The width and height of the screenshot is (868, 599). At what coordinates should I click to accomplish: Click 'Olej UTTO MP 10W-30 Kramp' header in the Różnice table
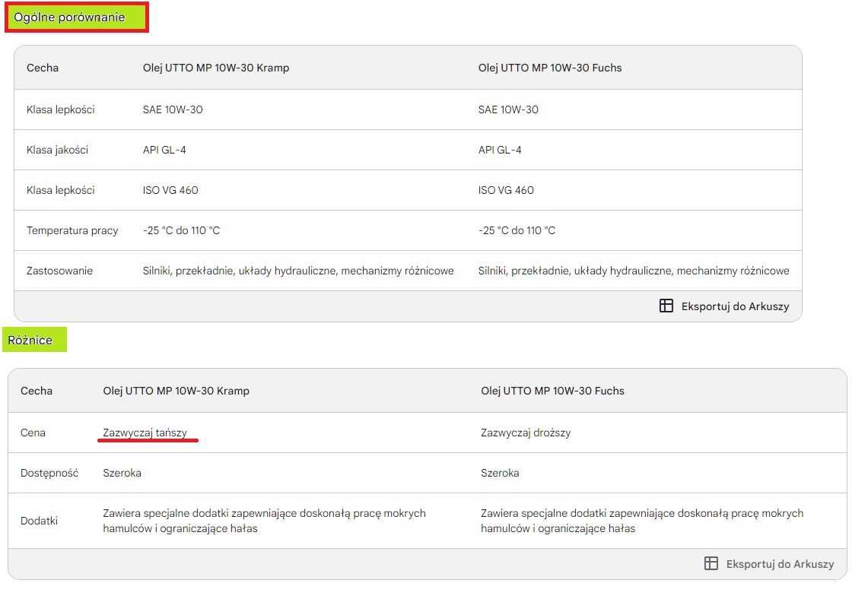176,391
